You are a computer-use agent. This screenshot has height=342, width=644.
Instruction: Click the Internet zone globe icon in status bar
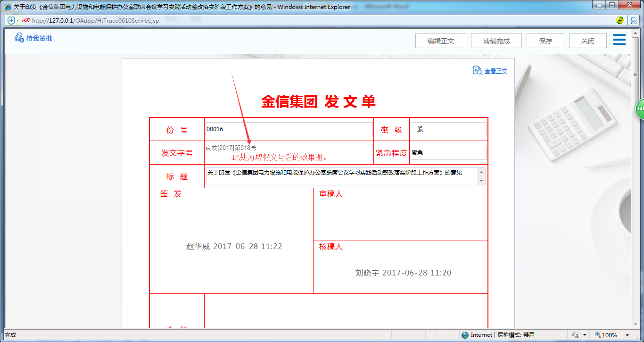(464, 334)
